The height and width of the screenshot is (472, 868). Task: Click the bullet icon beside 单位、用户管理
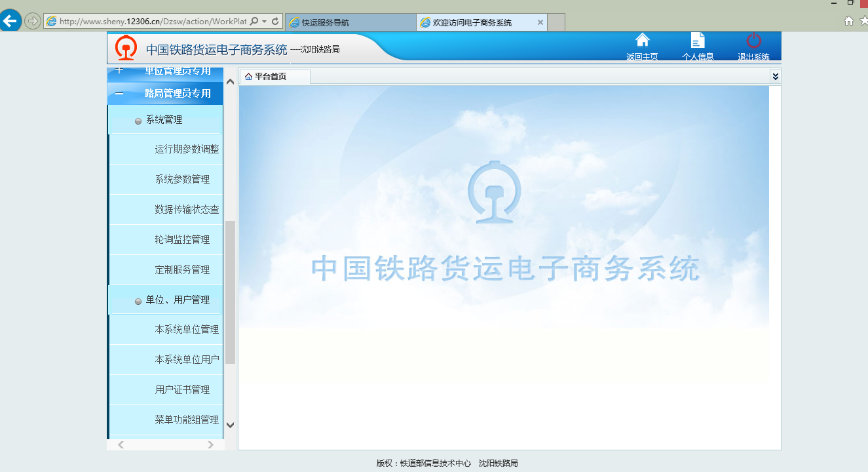138,302
